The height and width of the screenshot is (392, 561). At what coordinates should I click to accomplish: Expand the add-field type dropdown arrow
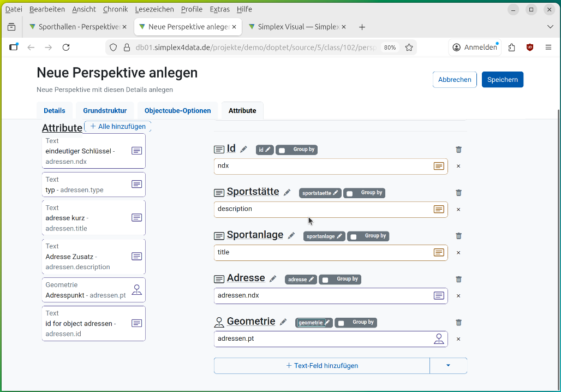click(448, 366)
